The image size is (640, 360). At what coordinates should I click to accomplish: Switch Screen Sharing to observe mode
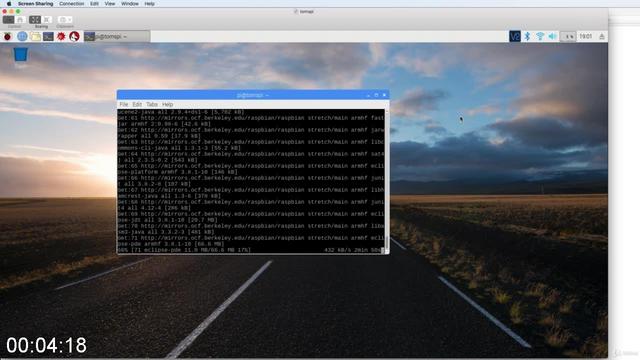tap(20, 20)
